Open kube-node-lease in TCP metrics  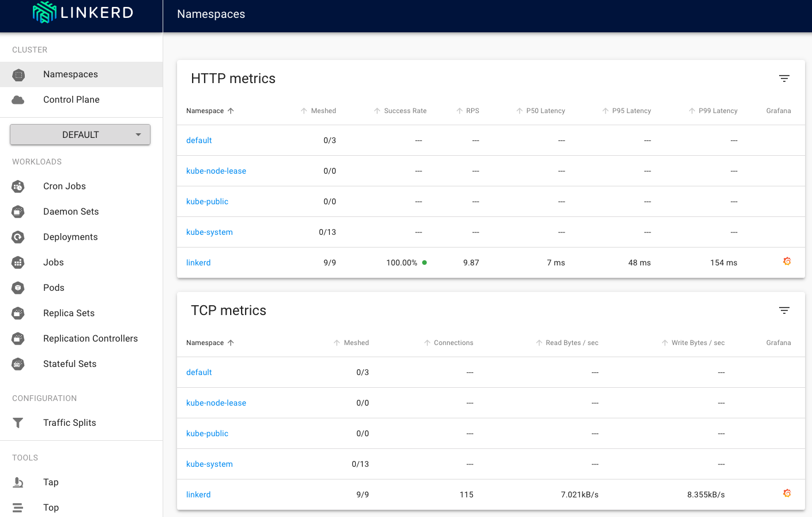click(x=216, y=403)
